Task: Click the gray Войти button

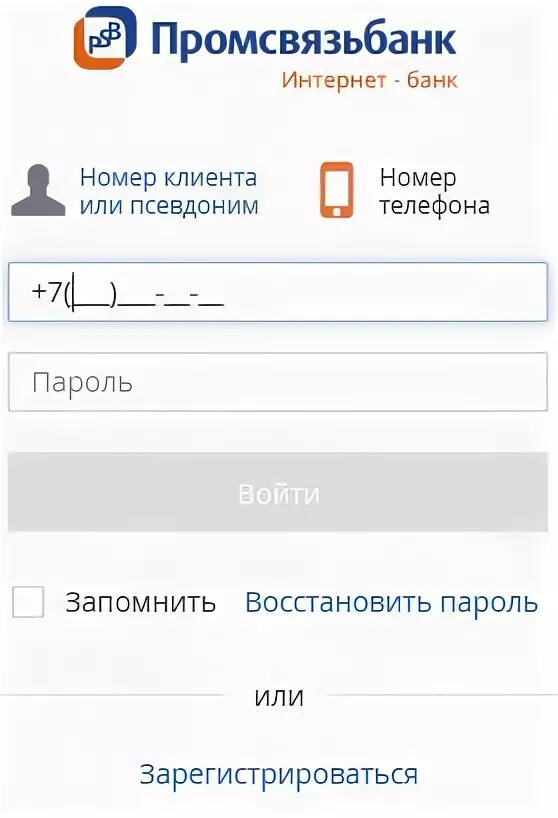Action: click(277, 492)
